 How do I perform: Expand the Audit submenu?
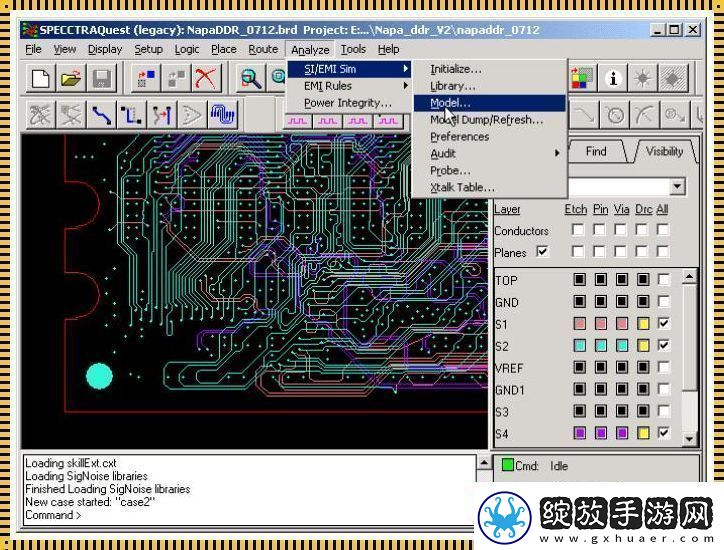click(489, 153)
